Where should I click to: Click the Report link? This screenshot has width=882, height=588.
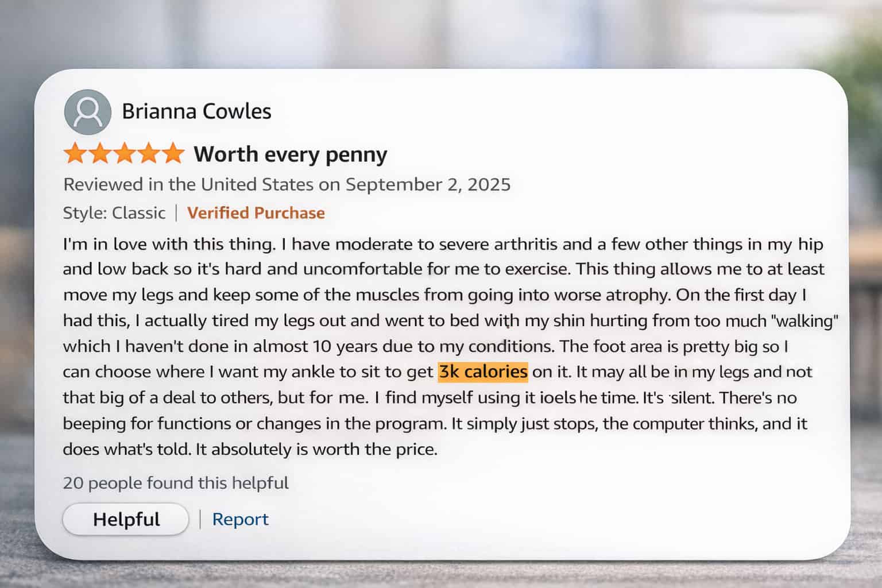pos(240,519)
